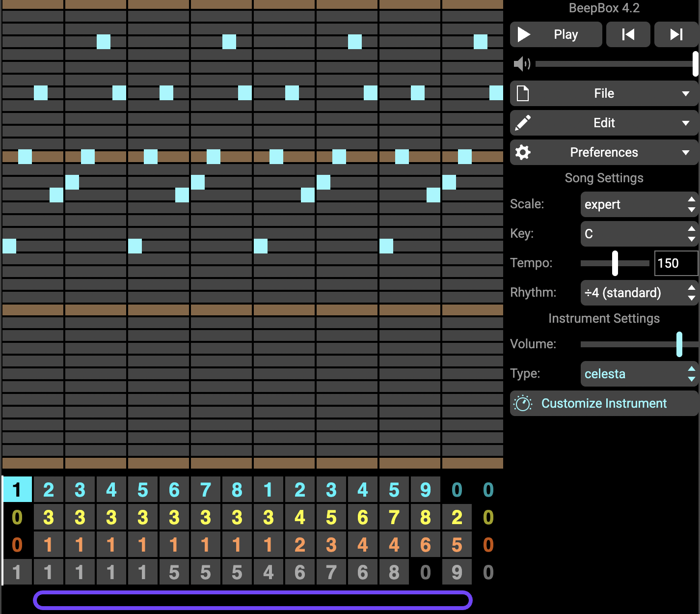Click the gear icon on Preferences
The height and width of the screenshot is (614, 700).
tap(523, 152)
